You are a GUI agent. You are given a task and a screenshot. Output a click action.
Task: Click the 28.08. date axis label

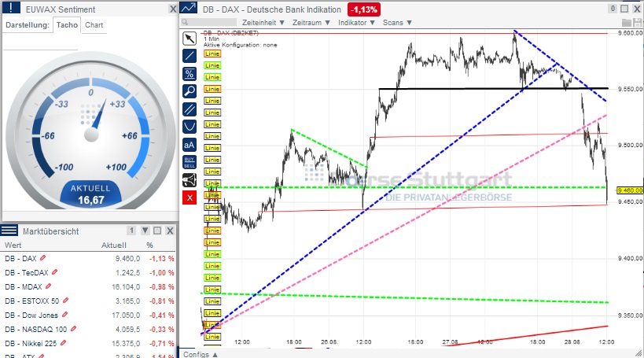572,342
